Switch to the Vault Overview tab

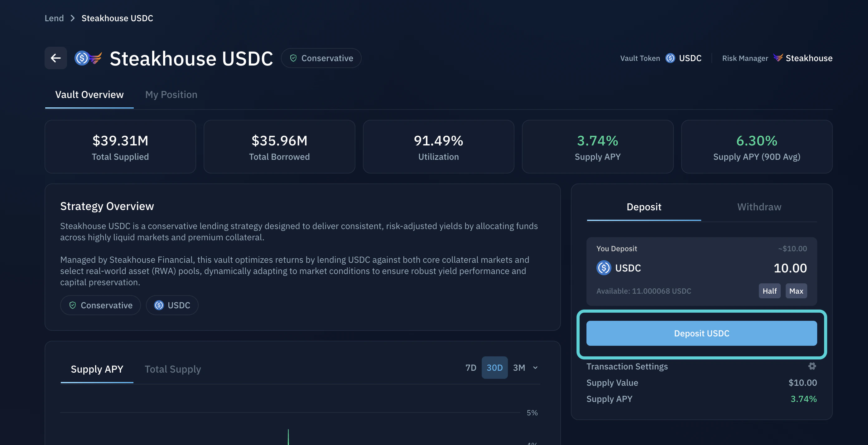tap(89, 95)
